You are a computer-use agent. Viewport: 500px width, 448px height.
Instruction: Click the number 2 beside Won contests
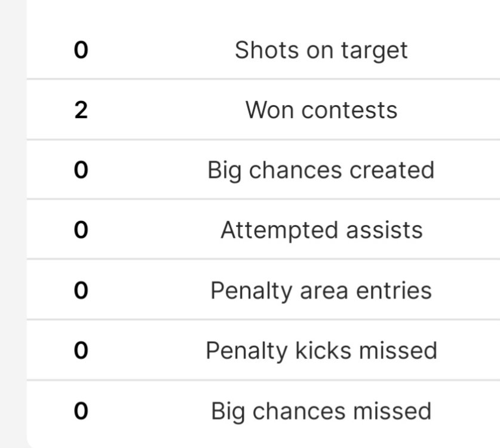(81, 110)
